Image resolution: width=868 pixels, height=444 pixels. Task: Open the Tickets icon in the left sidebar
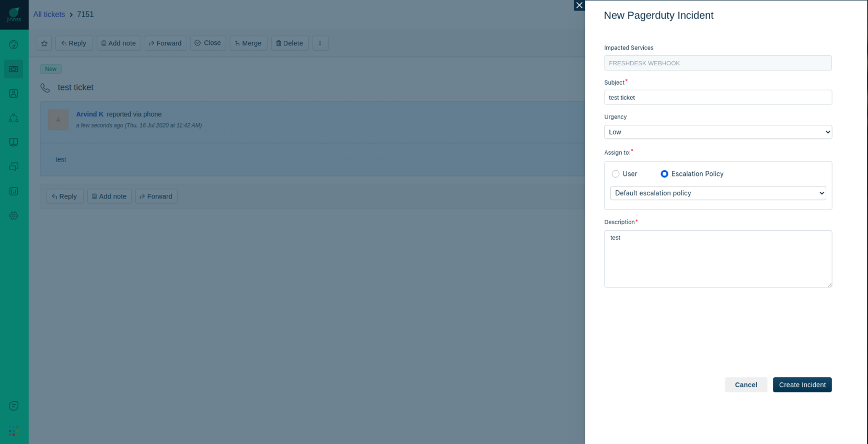(14, 69)
